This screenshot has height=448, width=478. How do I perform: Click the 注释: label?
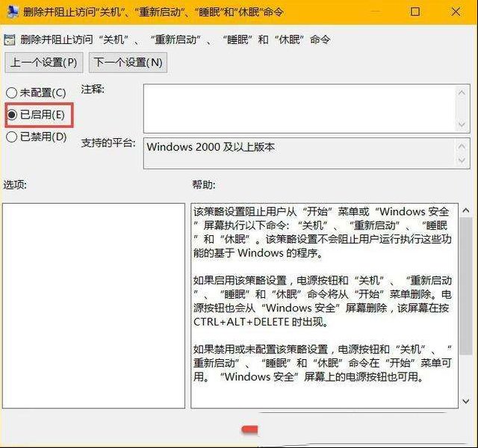[x=93, y=90]
